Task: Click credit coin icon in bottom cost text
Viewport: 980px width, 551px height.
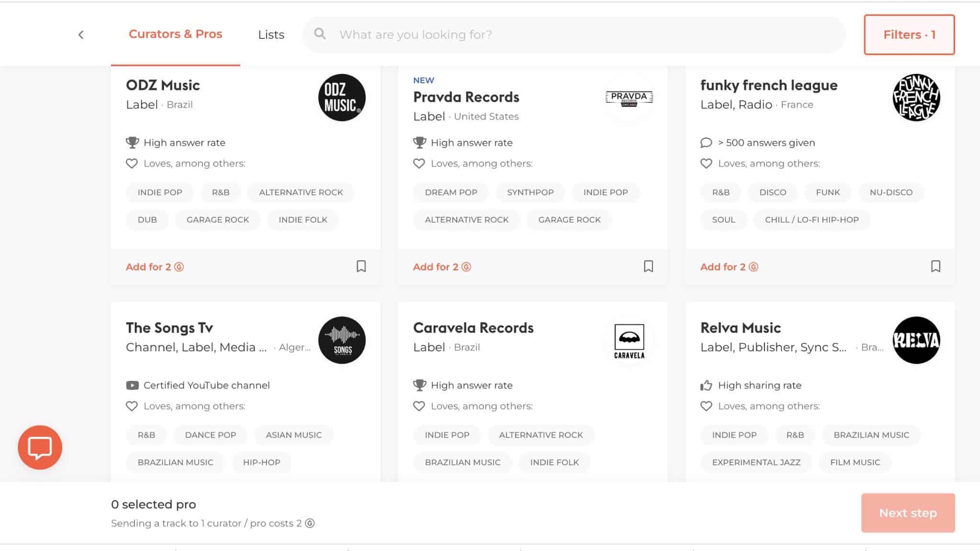Action: pos(310,523)
